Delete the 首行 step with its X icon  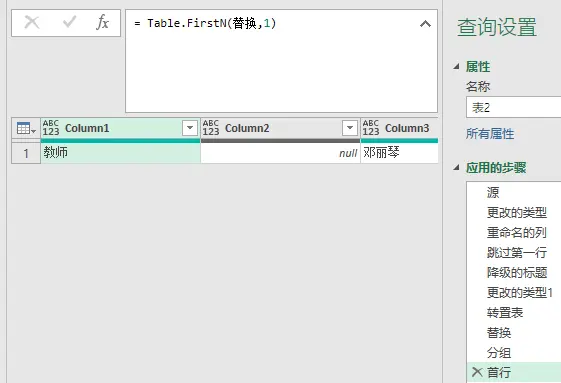coord(477,372)
